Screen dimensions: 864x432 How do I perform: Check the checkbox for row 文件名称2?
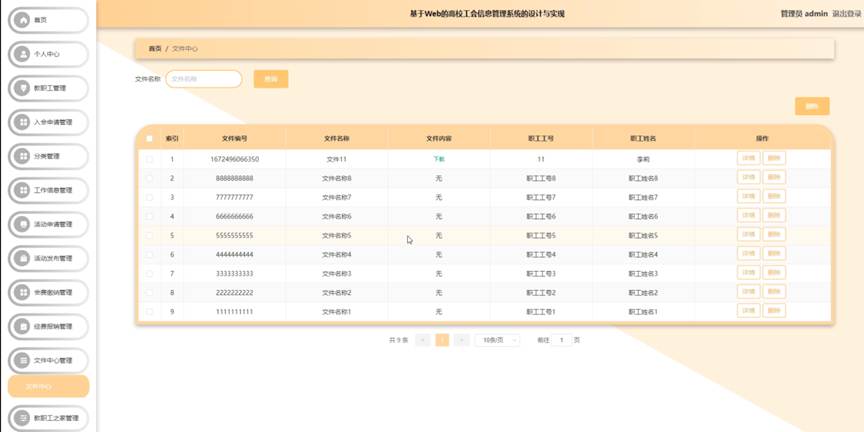pos(149,293)
